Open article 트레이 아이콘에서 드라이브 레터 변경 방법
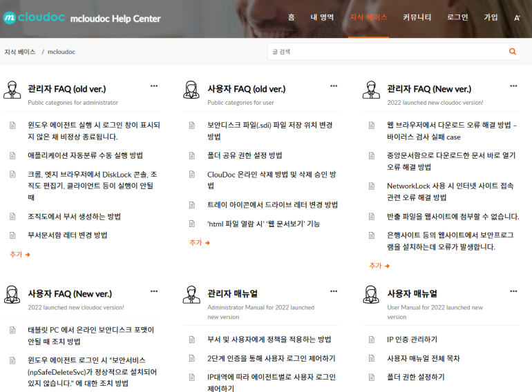Viewport: 532px width, 392px height. (272, 205)
